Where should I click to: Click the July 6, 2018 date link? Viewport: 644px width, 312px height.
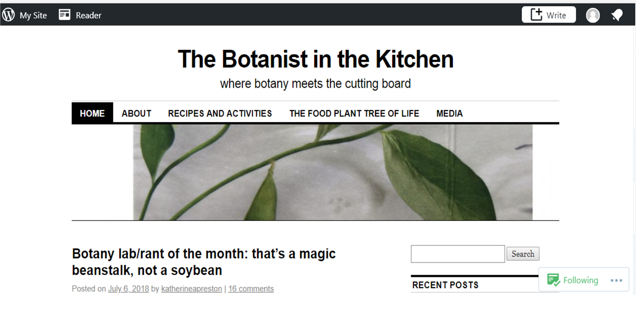tap(128, 289)
